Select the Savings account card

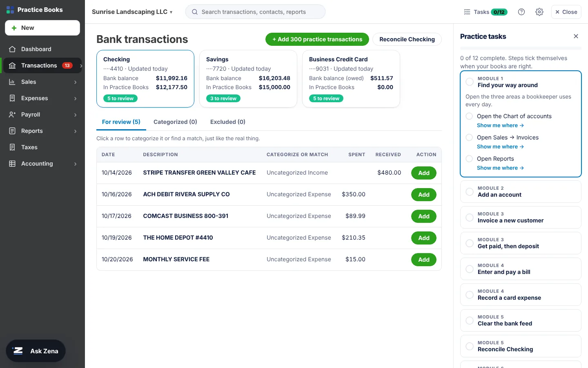[248, 79]
